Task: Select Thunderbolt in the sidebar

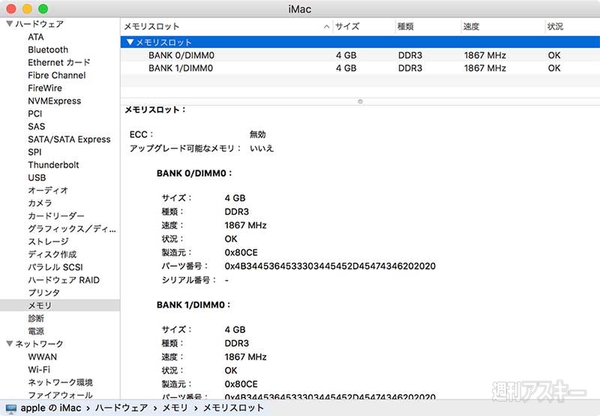Action: point(53,165)
